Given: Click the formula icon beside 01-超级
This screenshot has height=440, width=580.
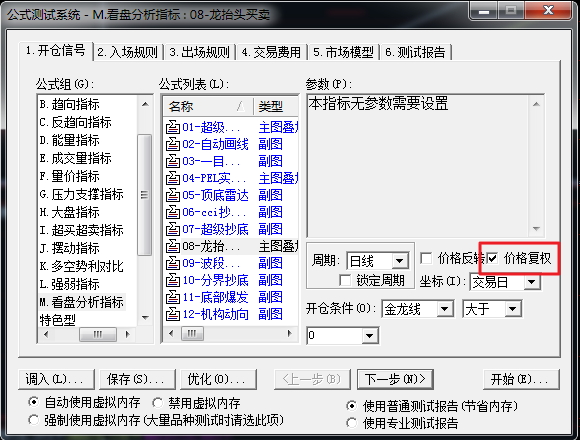Looking at the screenshot, I should 172,127.
